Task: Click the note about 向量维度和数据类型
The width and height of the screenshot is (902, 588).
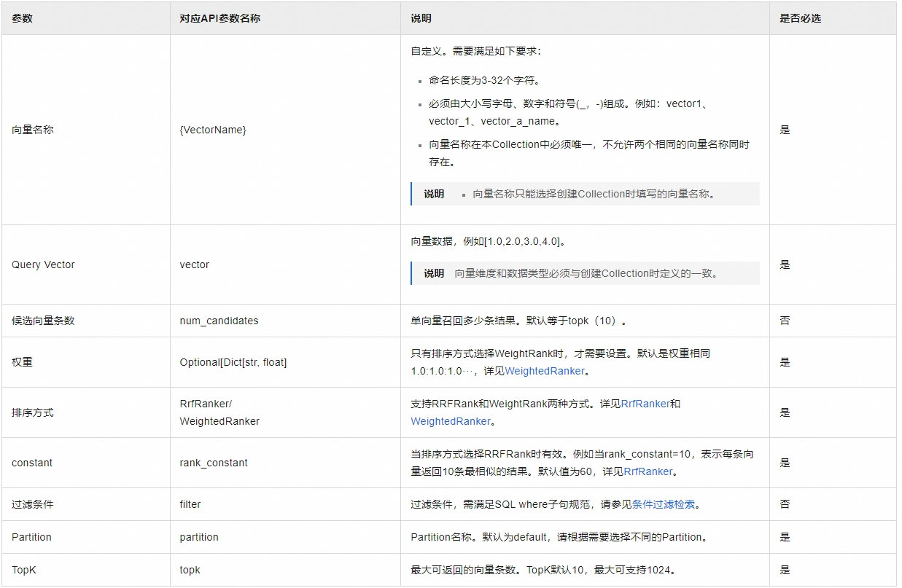Action: 585,273
